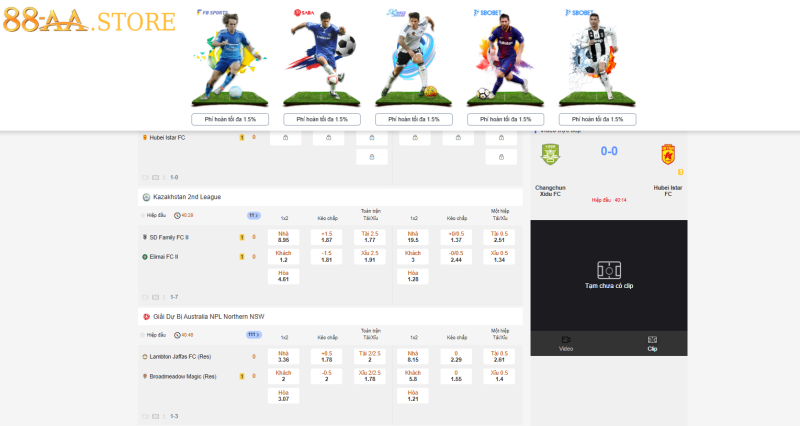Screen dimensions: 800x426
Task: Open the Kazakhstan 2nd League icon
Action: [146, 197]
